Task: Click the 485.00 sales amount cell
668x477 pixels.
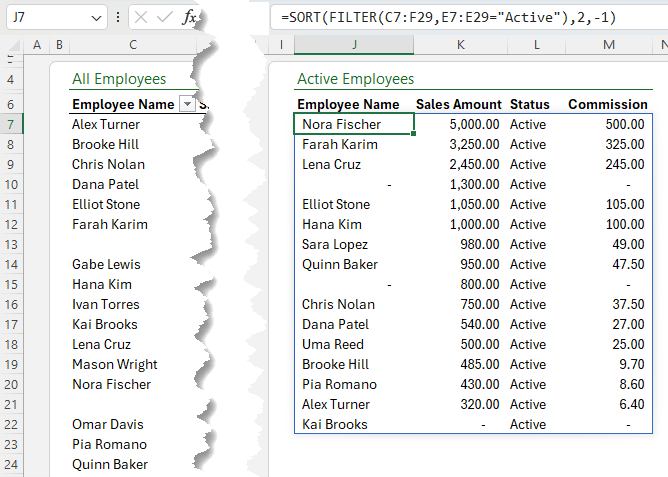Action: pos(461,365)
